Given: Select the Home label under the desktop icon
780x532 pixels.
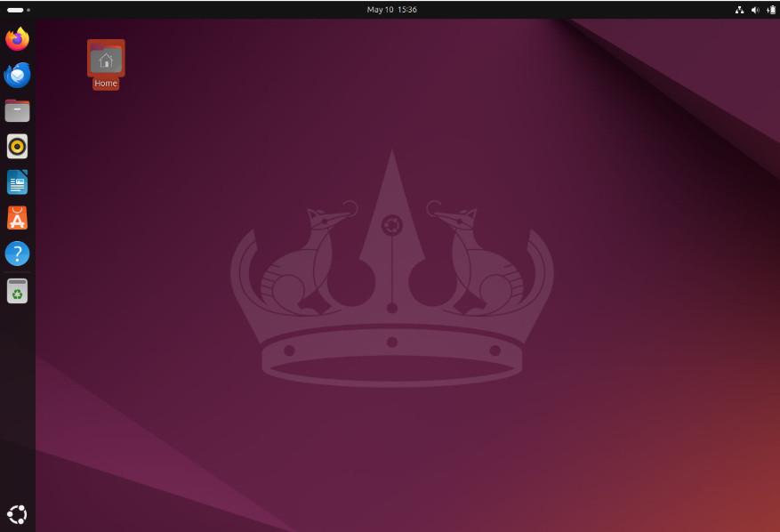Looking at the screenshot, I should point(105,83).
